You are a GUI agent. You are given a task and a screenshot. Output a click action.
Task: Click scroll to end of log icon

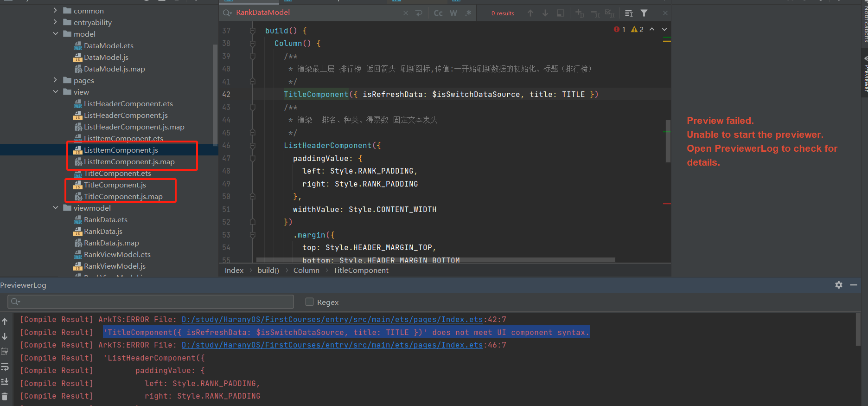coord(5,381)
